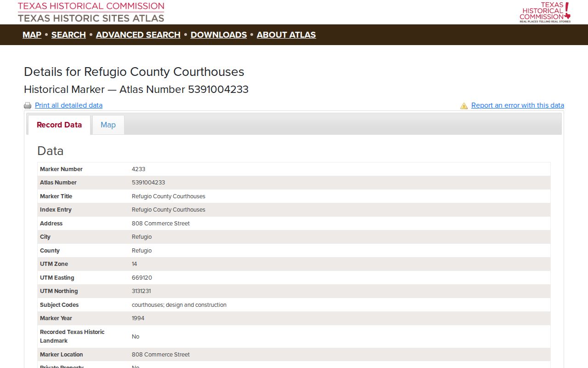The width and height of the screenshot is (588, 368).
Task: Click the Data section heading
Action: pyautogui.click(x=51, y=151)
